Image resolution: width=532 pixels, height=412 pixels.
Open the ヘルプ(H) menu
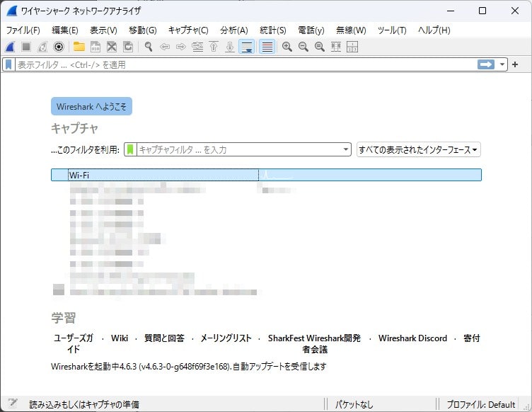[x=434, y=30]
